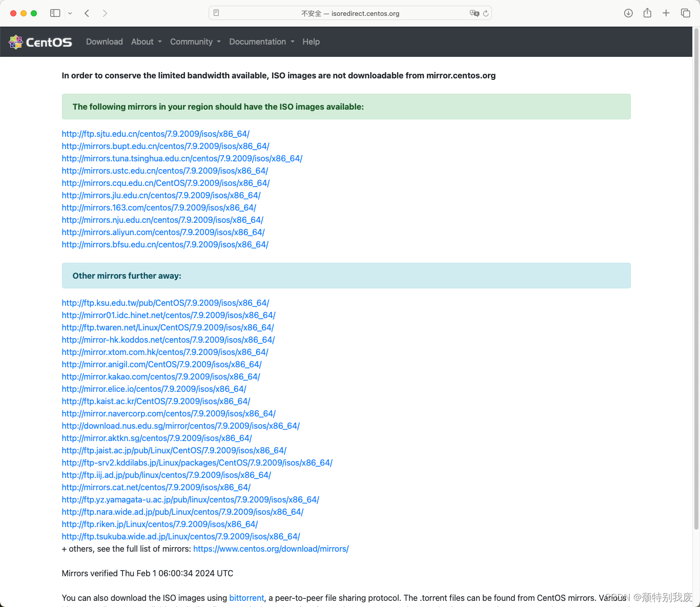Add a new tab with plus icon
The width and height of the screenshot is (700, 607).
[666, 13]
